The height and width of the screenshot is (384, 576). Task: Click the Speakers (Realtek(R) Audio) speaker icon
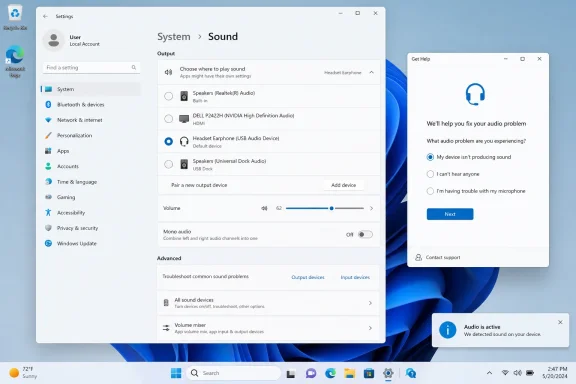(x=184, y=96)
